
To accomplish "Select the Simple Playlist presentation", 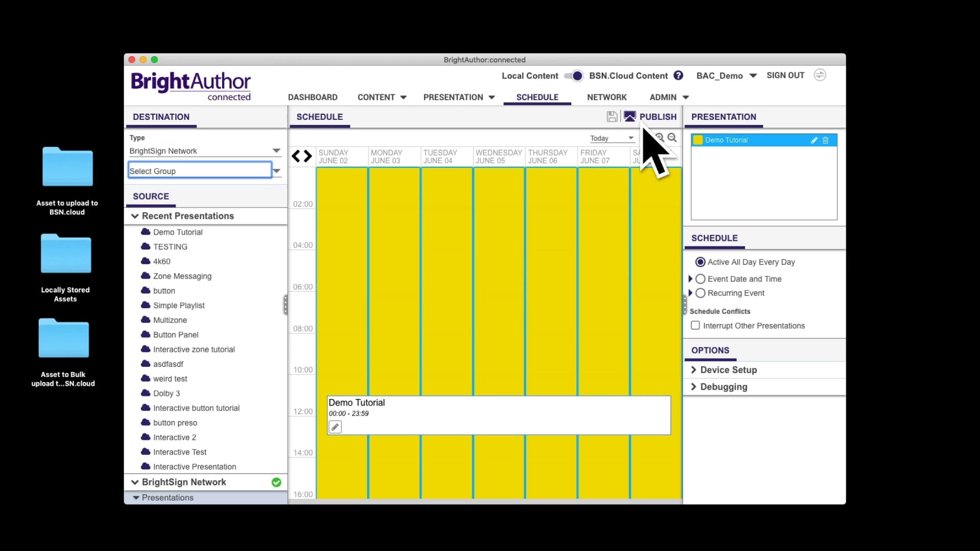I will click(x=179, y=306).
